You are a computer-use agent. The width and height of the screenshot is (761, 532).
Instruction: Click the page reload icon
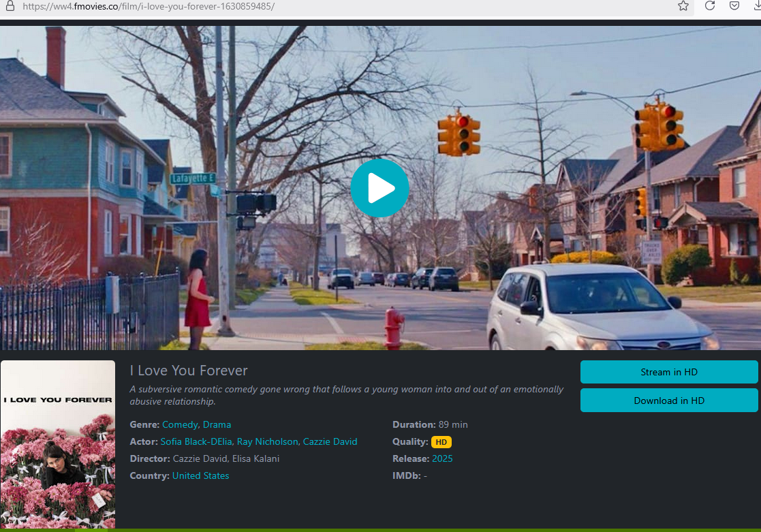[x=709, y=7]
